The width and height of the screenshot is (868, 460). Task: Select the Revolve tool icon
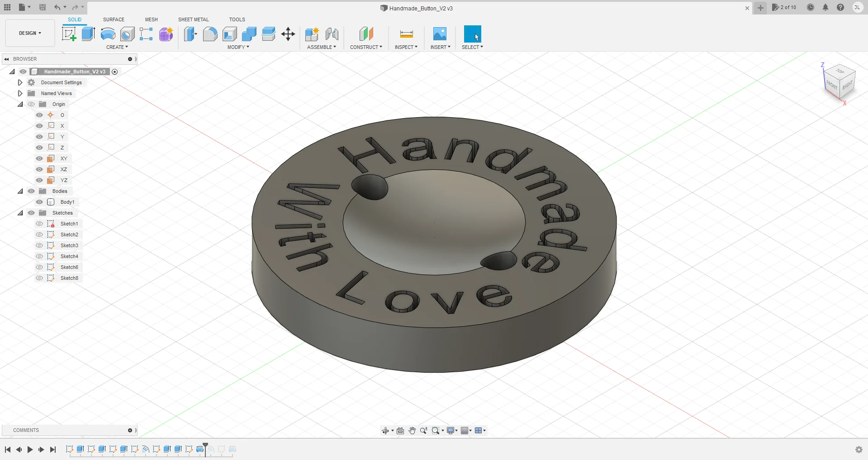[108, 34]
